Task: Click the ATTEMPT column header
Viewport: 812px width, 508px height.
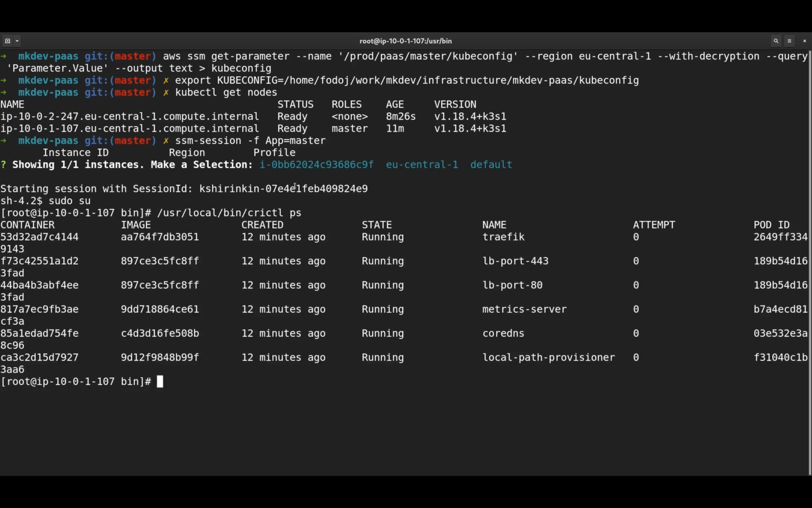Action: tap(654, 225)
